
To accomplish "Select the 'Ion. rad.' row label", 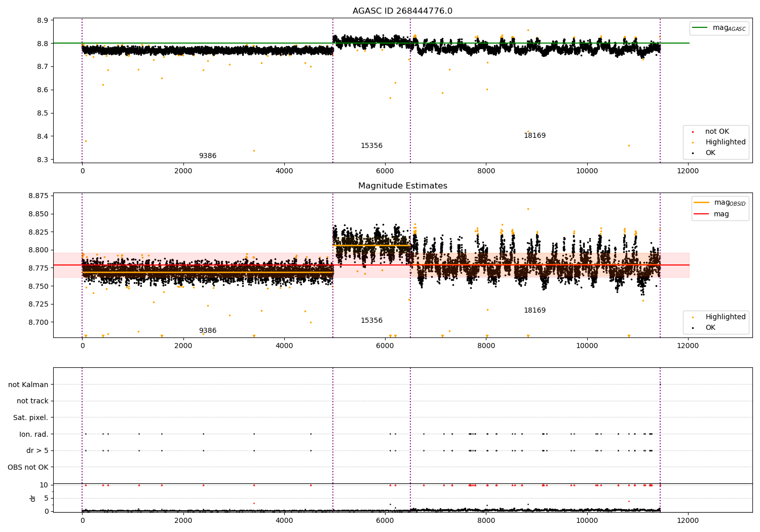I will [x=34, y=434].
